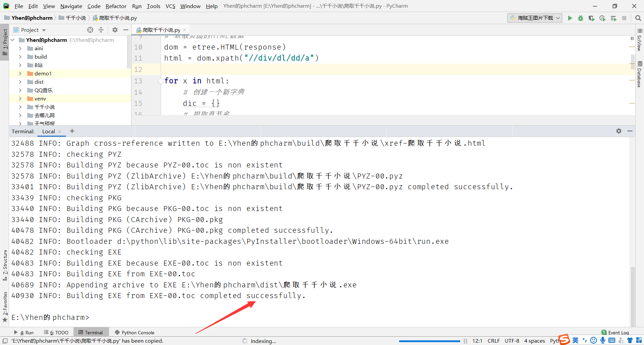
Task: Collapse the Yhen的phcharm root folder
Action: (12, 40)
